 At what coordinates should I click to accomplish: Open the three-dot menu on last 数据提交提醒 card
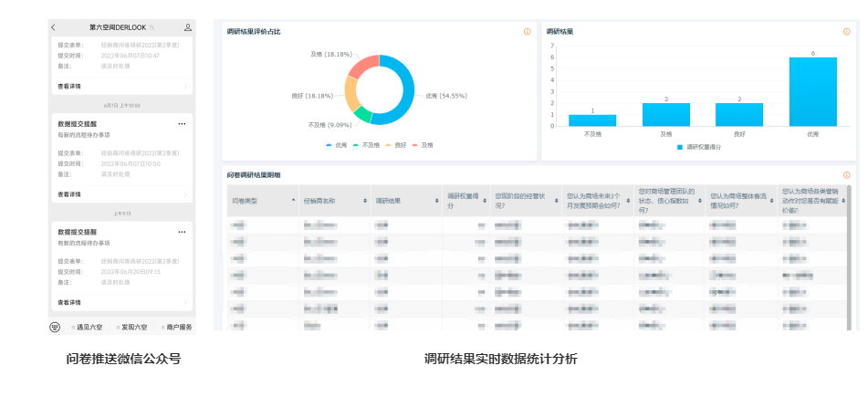coord(182,232)
